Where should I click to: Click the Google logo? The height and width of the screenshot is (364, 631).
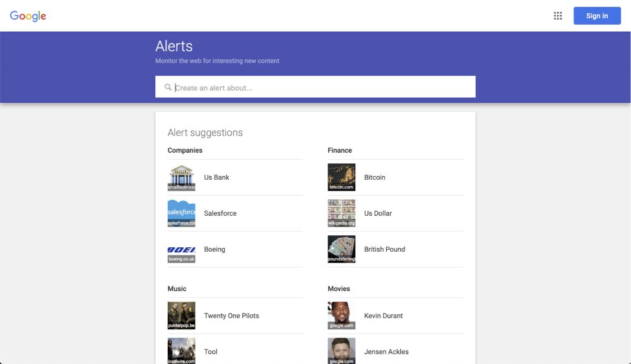pos(28,16)
